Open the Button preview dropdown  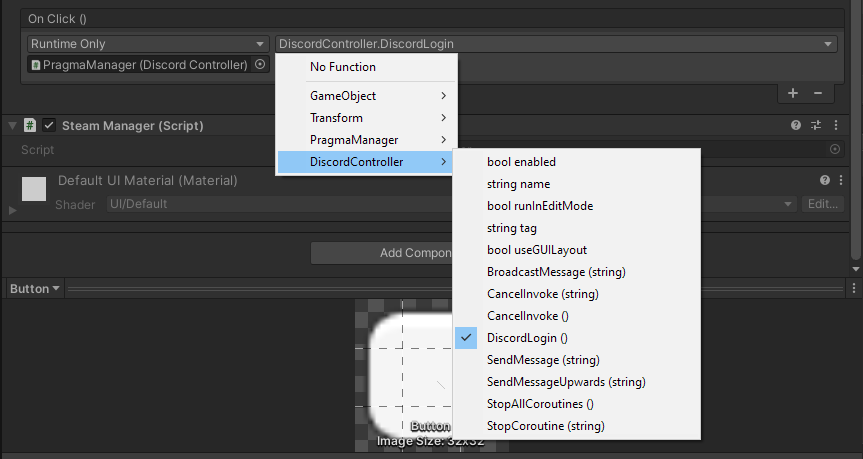[35, 289]
